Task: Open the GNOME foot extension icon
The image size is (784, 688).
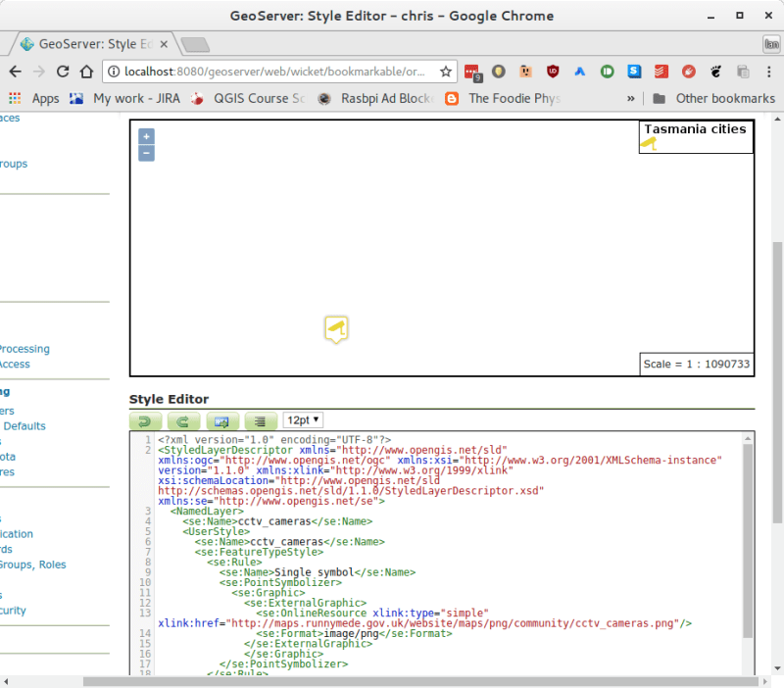Action: [715, 72]
